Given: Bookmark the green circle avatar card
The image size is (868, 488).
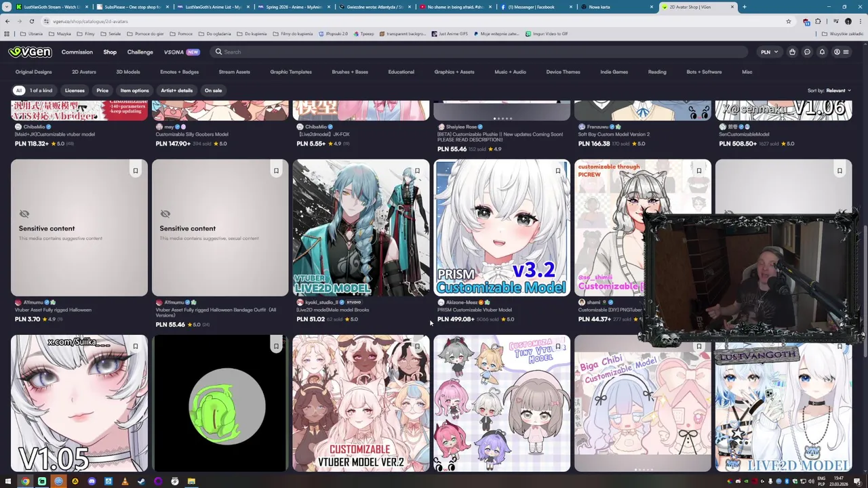Looking at the screenshot, I should coord(276,346).
